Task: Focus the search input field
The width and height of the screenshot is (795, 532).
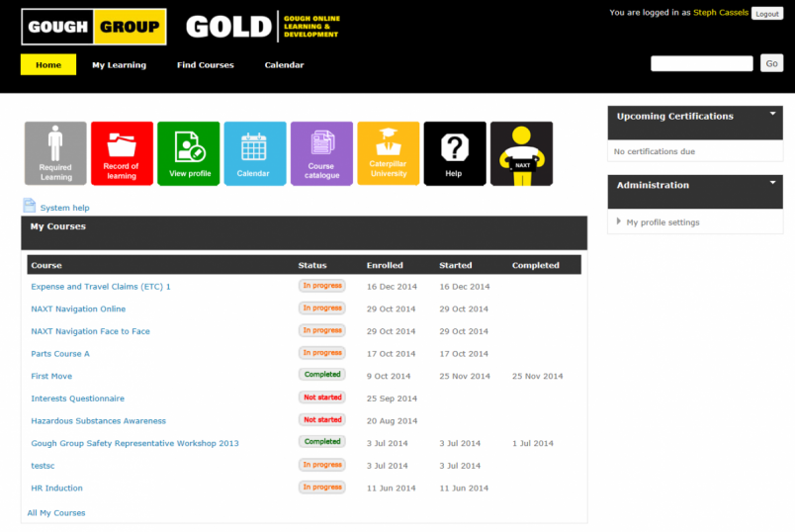Action: click(702, 63)
